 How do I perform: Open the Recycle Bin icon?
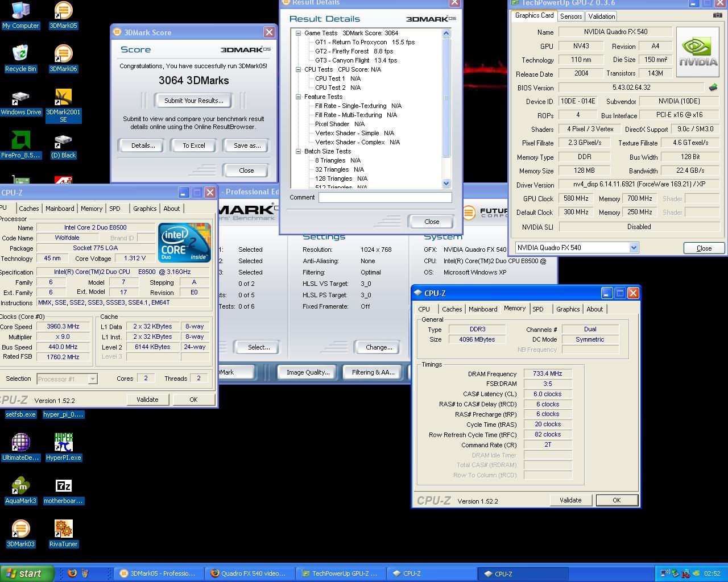tap(20, 59)
